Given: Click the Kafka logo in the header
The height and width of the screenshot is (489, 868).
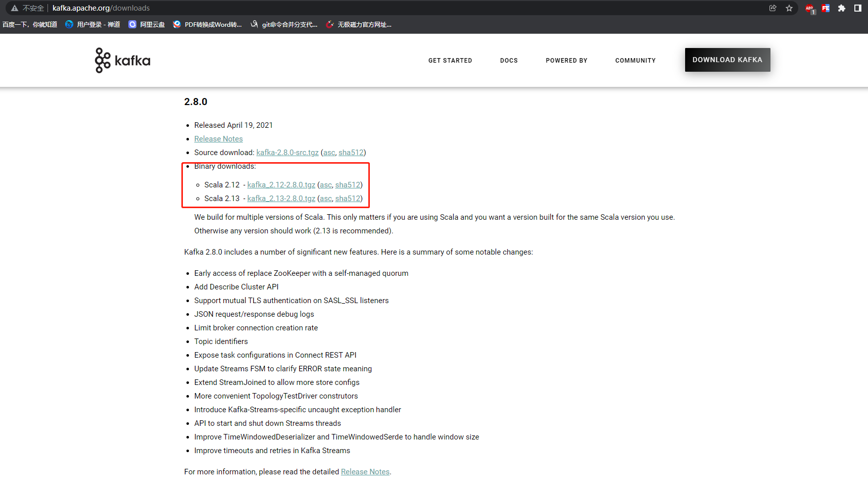Looking at the screenshot, I should 122,60.
